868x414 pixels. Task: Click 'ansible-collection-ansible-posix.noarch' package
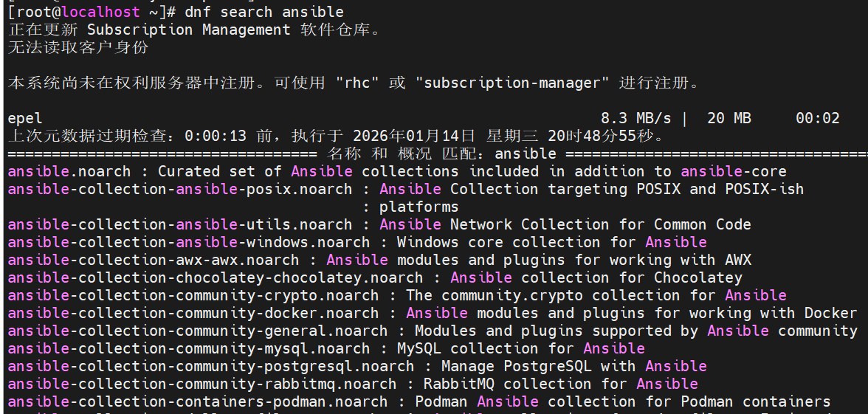coord(180,189)
